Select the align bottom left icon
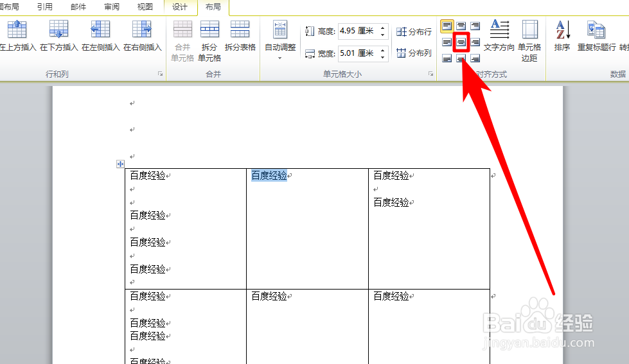 447,58
